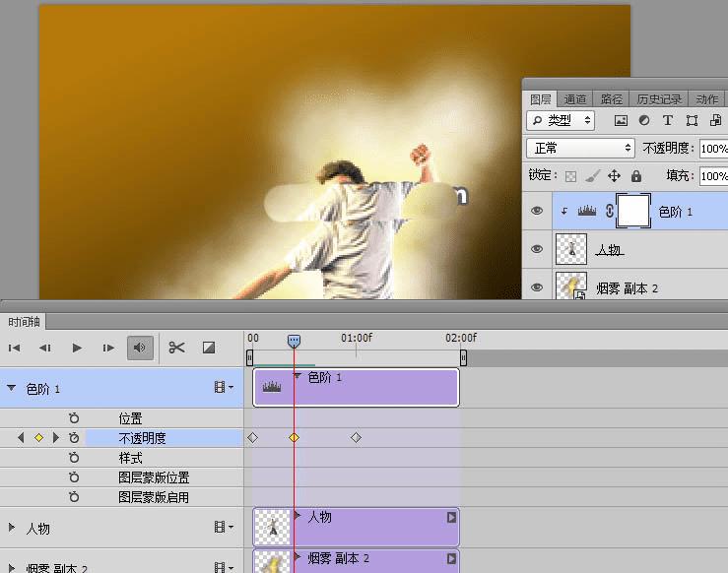Viewport: 728px width, 573px height.
Task: Select 人物 layer thumbnail in layers panel
Action: point(571,249)
